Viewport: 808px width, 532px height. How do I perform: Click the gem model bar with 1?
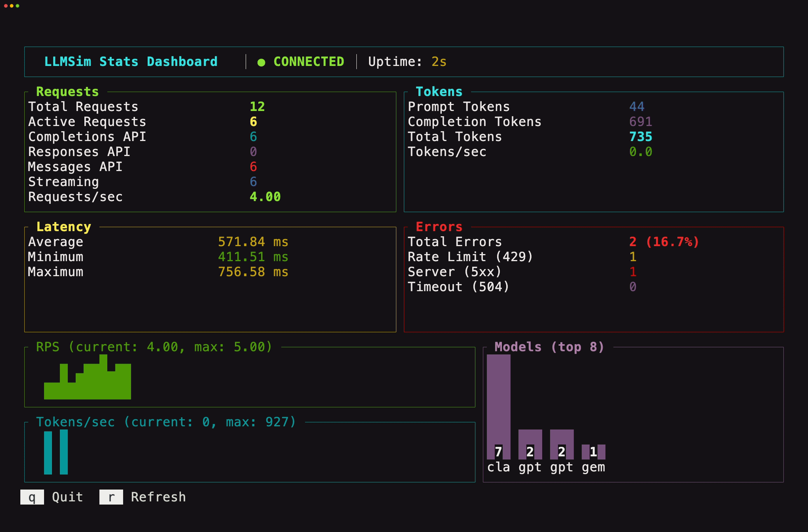[x=593, y=452]
